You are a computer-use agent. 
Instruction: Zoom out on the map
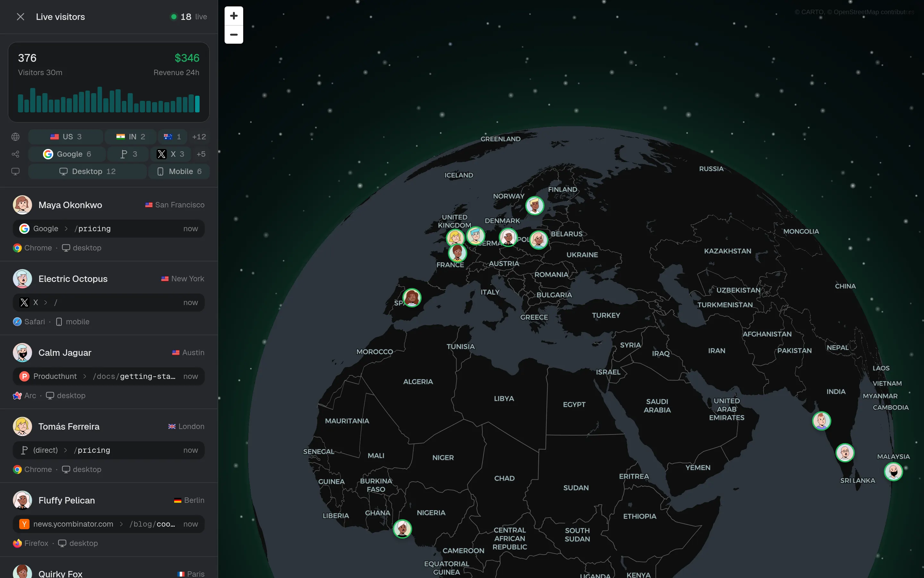(x=234, y=34)
